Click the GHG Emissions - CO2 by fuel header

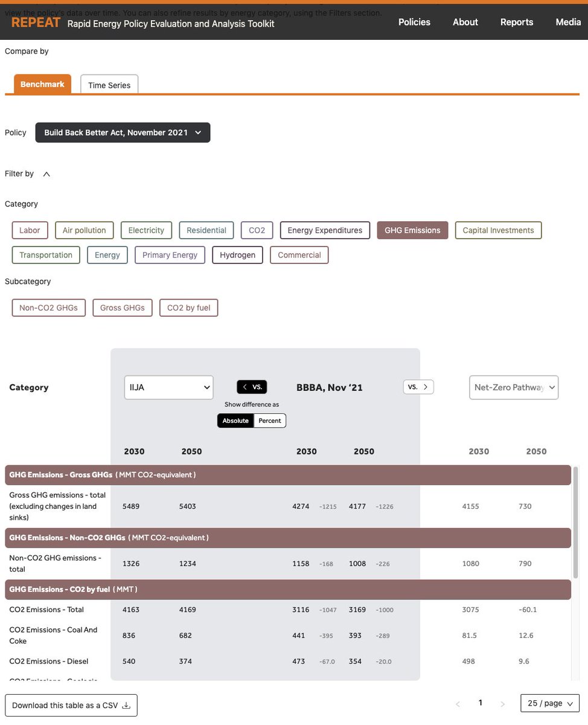point(288,589)
